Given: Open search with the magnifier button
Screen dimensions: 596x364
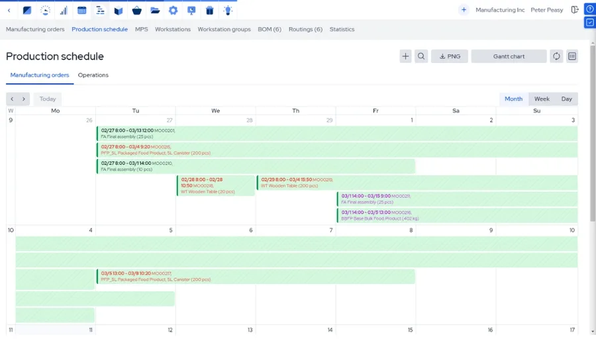Looking at the screenshot, I should [421, 56].
